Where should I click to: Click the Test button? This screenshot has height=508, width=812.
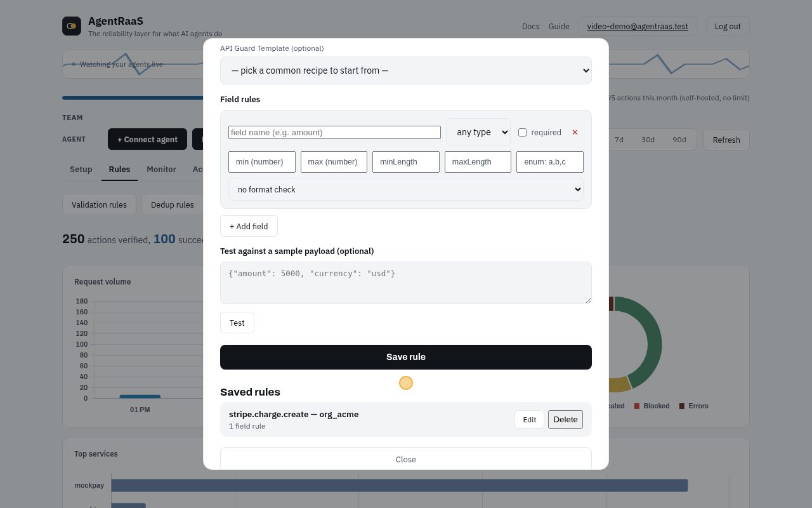point(237,323)
